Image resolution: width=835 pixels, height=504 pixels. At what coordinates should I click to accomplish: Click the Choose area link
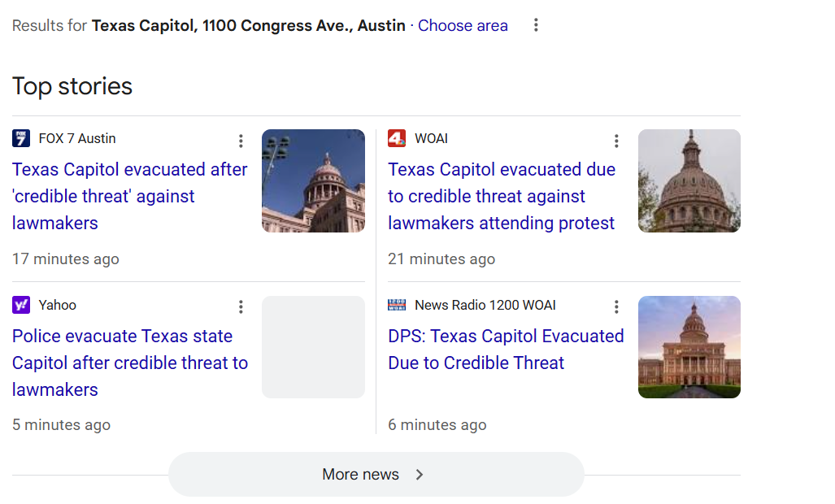point(463,25)
